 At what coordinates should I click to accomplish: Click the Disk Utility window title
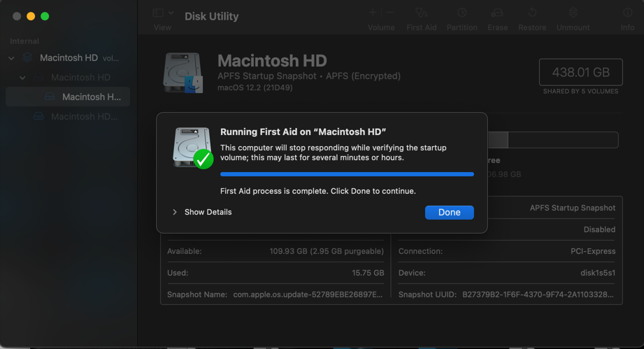click(211, 16)
